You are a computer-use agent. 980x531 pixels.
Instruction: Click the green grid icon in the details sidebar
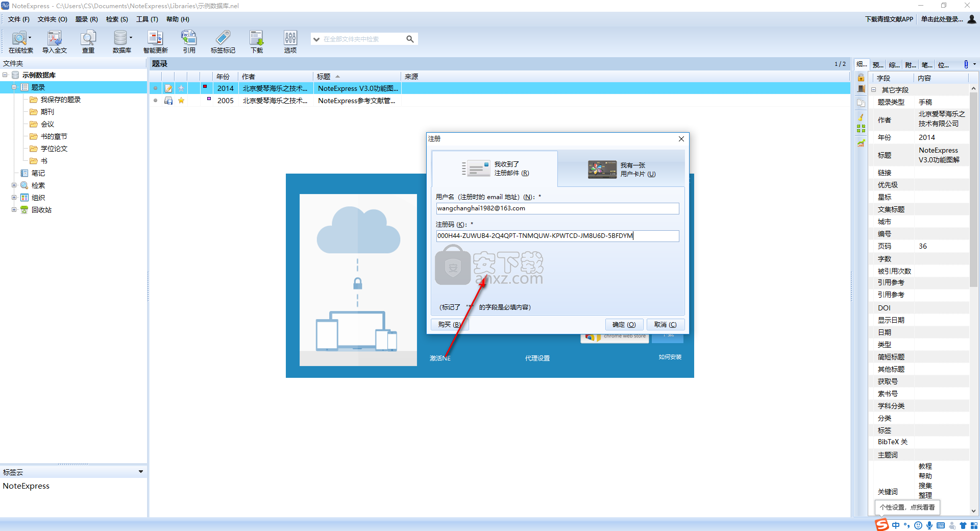(x=861, y=129)
